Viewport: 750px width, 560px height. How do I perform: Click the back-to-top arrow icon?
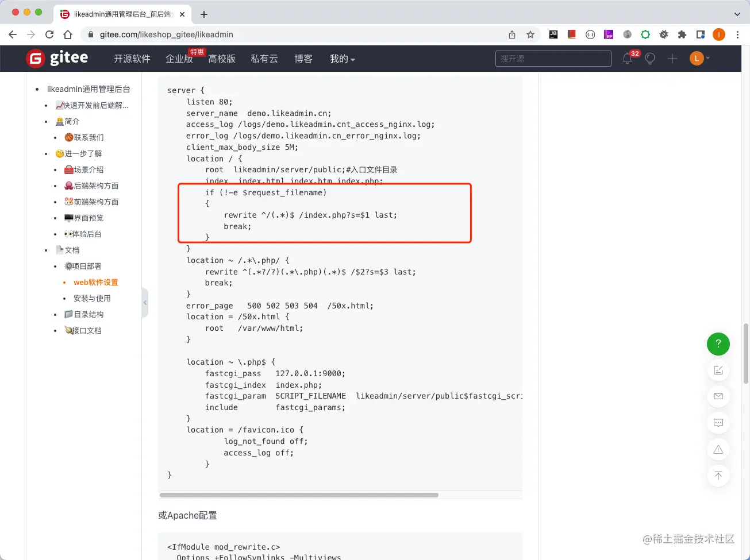[x=718, y=476]
